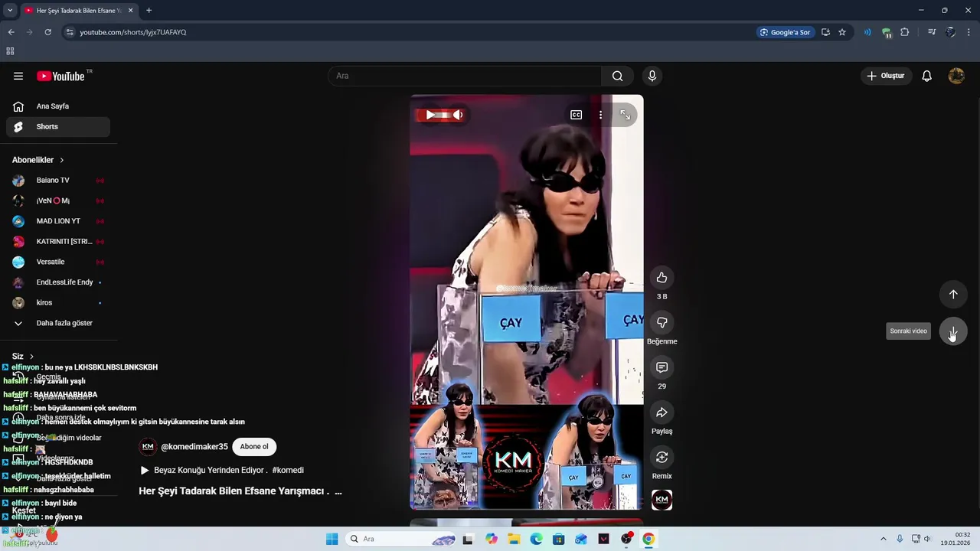The image size is (980, 551).
Task: Launch Microsoft Edge from the taskbar
Action: 536,539
